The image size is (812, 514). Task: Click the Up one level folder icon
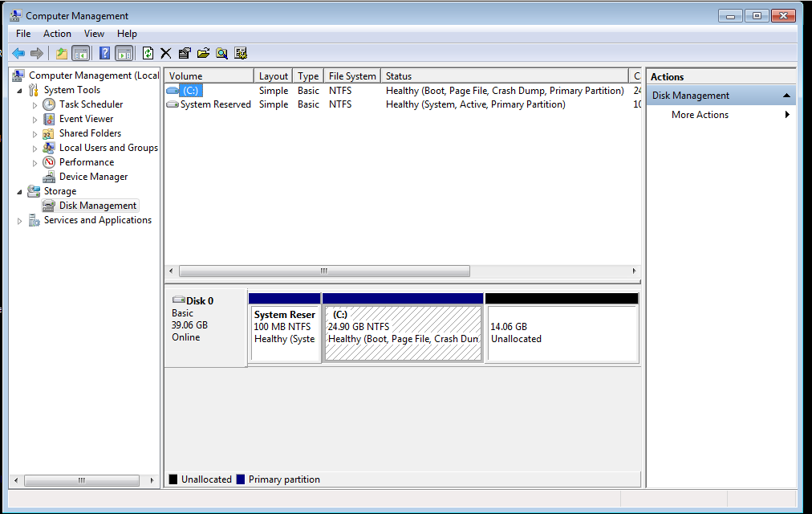pos(62,53)
